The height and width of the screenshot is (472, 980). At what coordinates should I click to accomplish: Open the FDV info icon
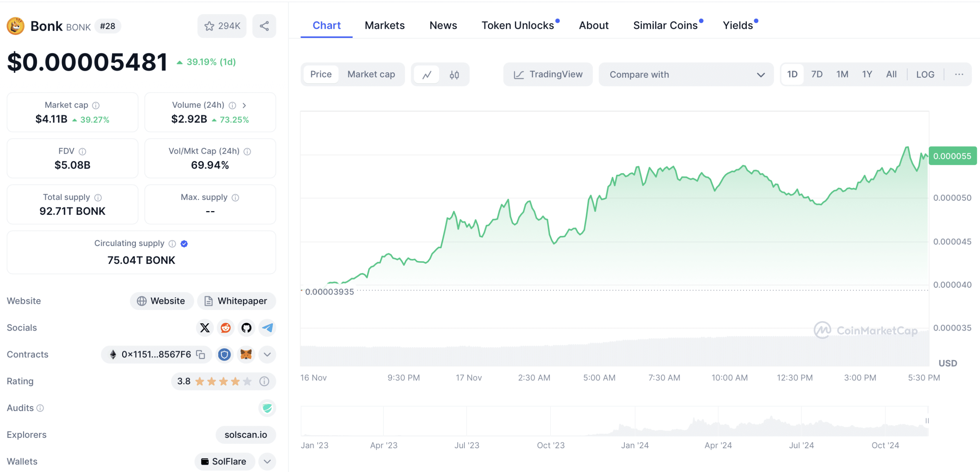click(82, 152)
